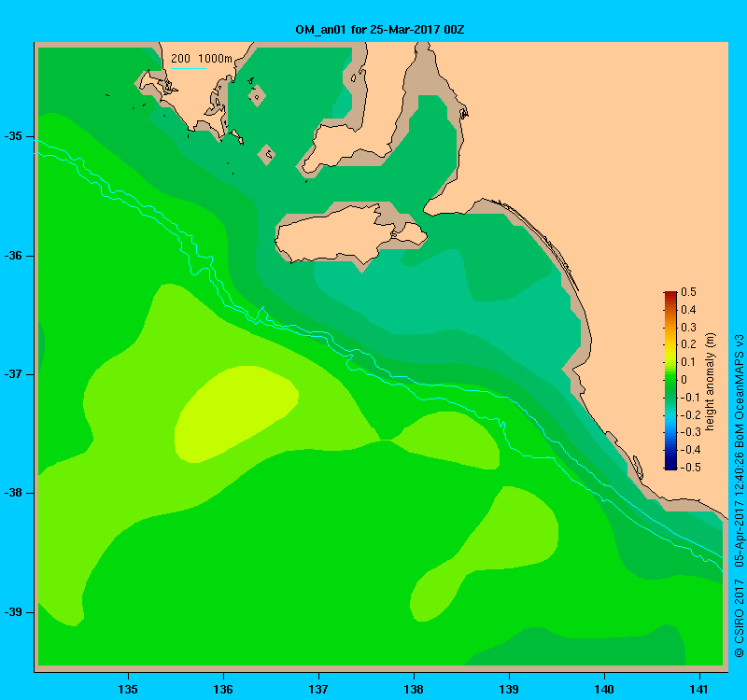Image resolution: width=747 pixels, height=700 pixels.
Task: Click the '-0.1' value on color scale
Action: 690,398
